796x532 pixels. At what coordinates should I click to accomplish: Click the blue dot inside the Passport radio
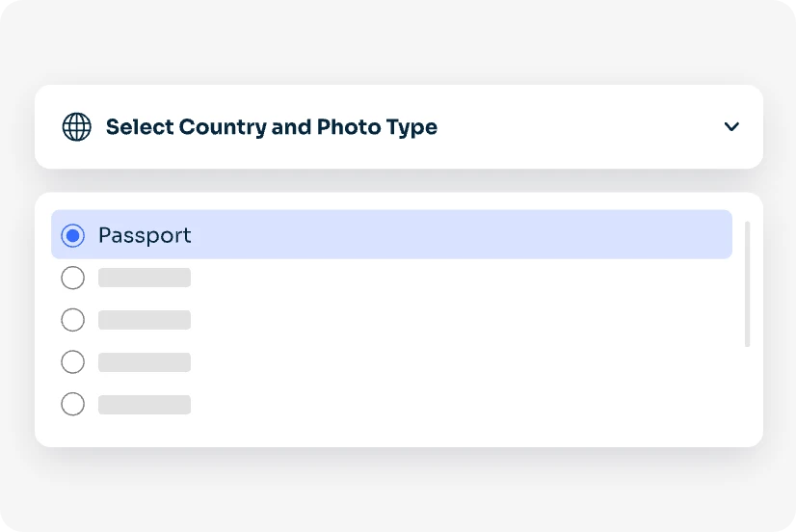pos(72,235)
